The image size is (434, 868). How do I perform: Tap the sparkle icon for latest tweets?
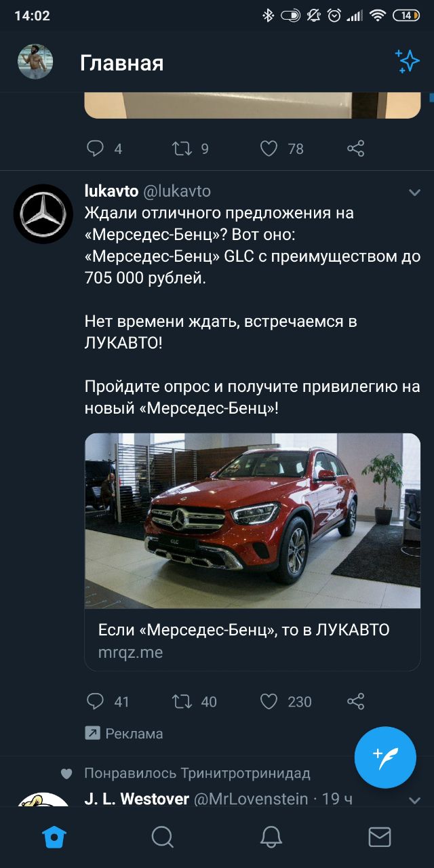point(408,62)
